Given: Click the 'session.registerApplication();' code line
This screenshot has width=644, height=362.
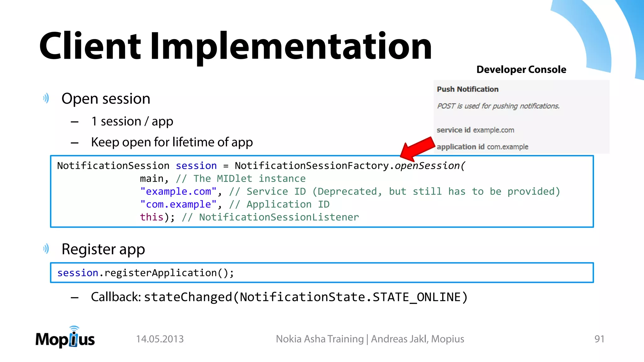Looking at the screenshot, I should [146, 273].
